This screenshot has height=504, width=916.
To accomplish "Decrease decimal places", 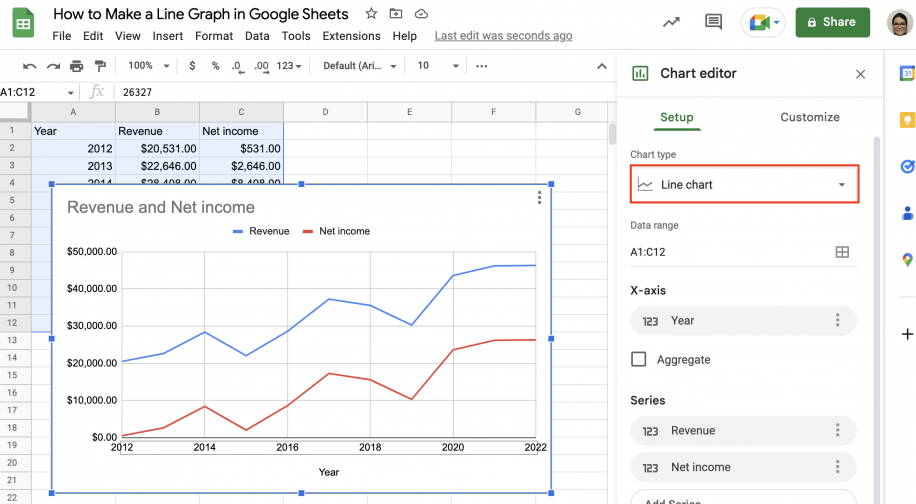I will 237,67.
